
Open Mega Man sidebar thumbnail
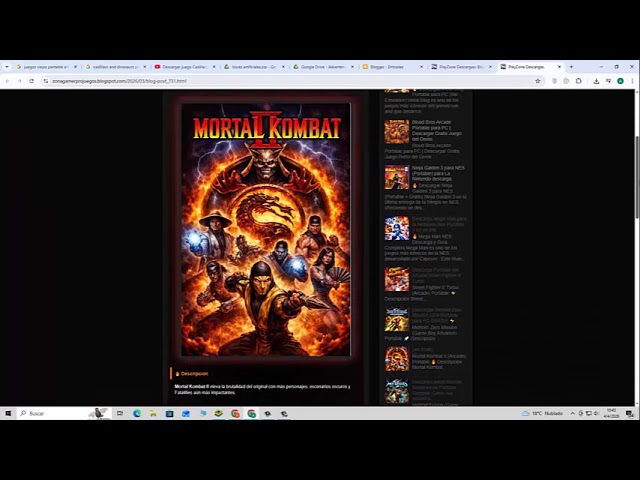(x=396, y=228)
